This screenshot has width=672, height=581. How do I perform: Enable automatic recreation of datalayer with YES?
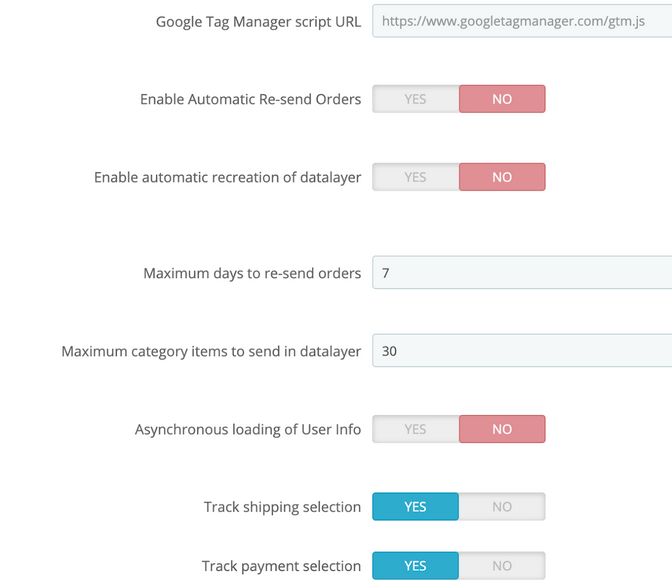[415, 177]
